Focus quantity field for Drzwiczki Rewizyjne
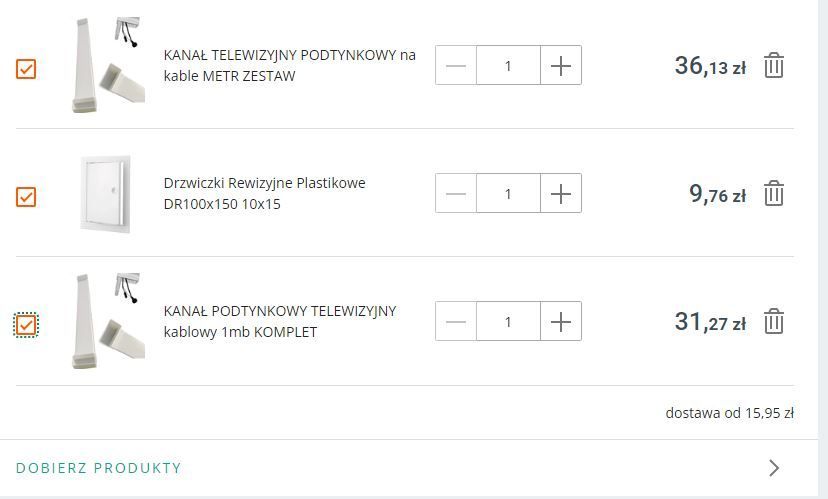The width and height of the screenshot is (828, 499). point(508,193)
